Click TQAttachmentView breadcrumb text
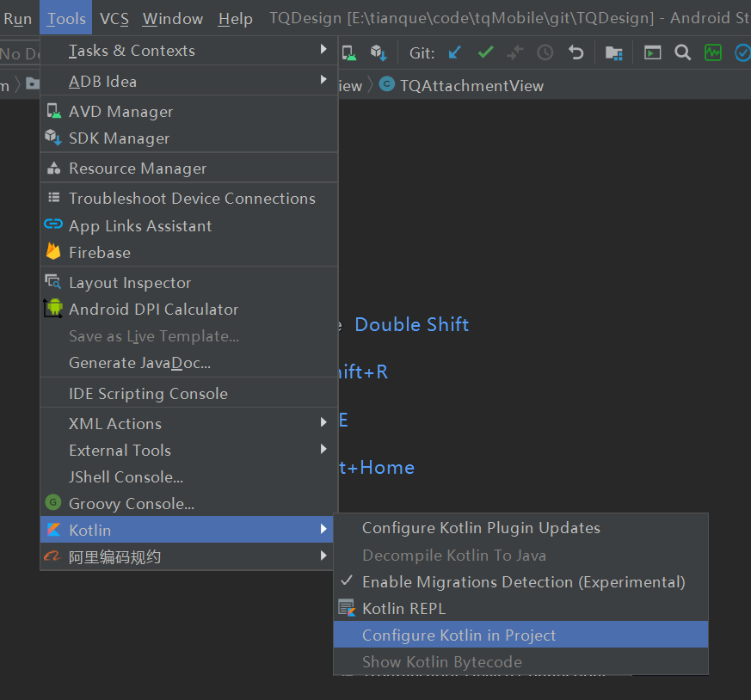This screenshot has height=700, width=751. (471, 86)
